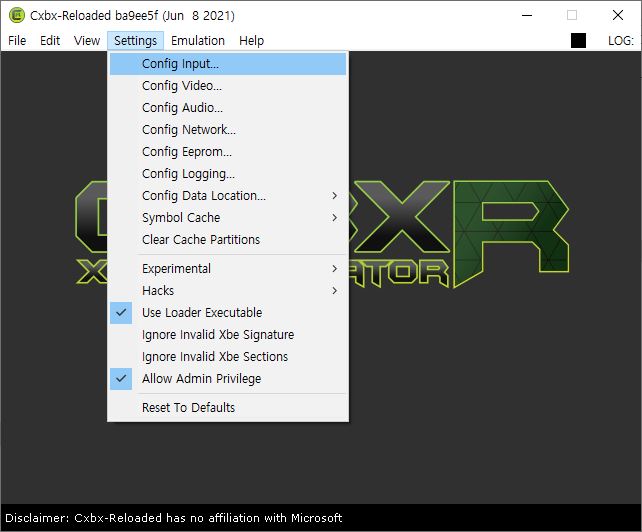Click the Cxbx-Reloaded app icon in title bar

[17, 16]
